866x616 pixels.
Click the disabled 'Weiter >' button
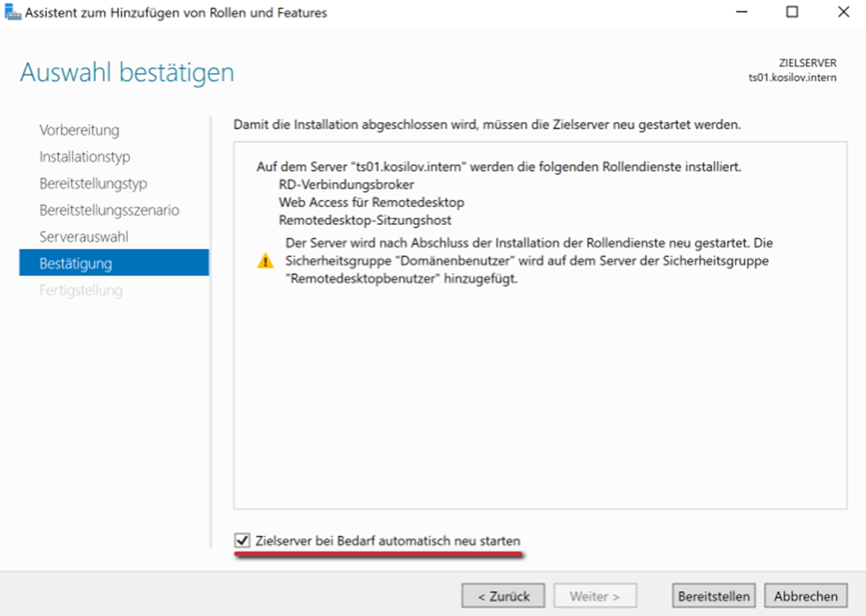[x=594, y=596]
